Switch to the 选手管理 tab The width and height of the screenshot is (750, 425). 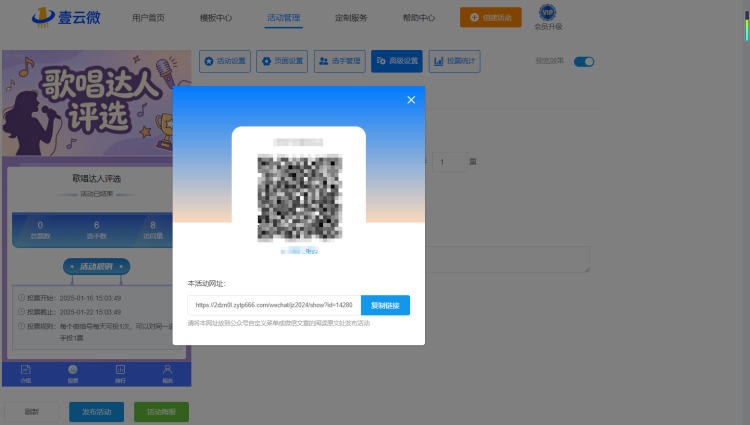tap(340, 61)
